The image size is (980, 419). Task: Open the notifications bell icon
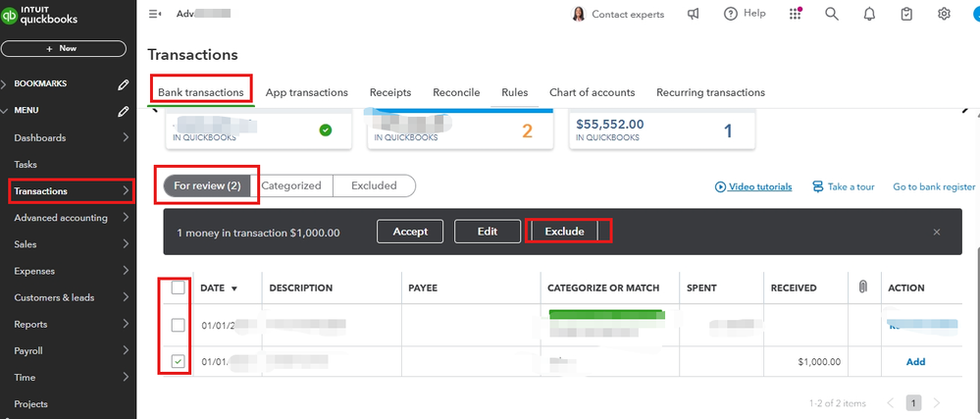pos(869,14)
